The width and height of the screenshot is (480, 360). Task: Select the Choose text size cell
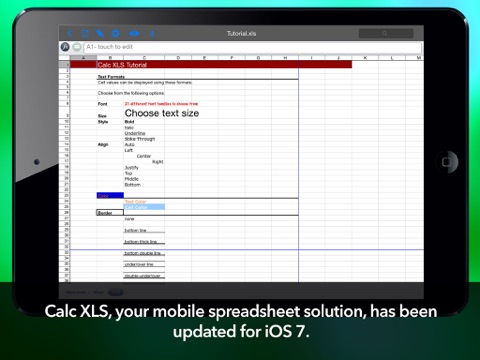162,113
